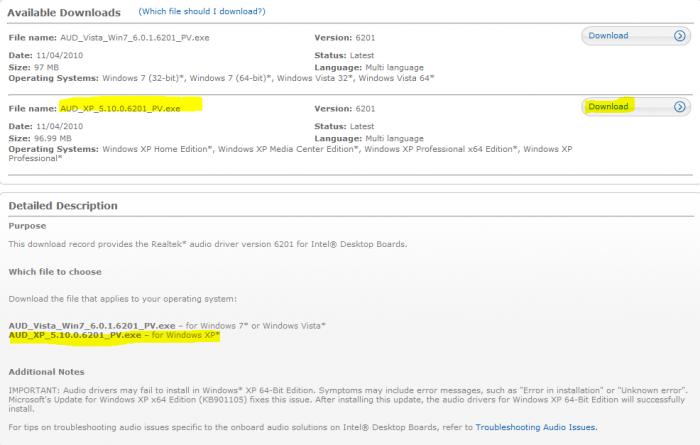Click the Available Downloads heading
The image size is (700, 445).
click(64, 12)
